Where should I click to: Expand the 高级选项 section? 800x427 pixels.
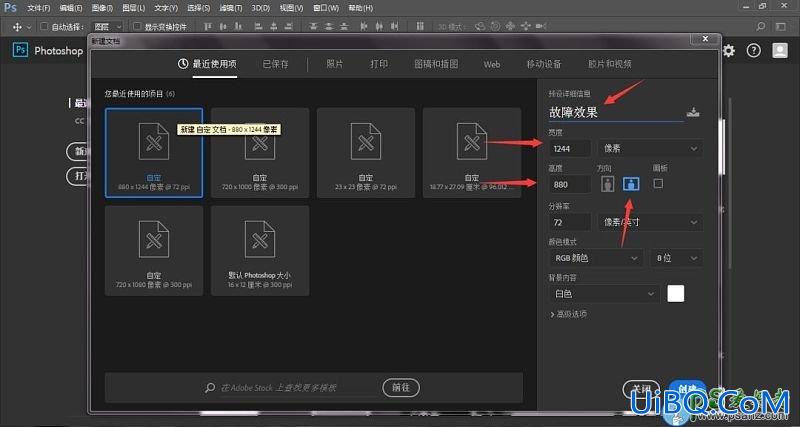[569, 314]
